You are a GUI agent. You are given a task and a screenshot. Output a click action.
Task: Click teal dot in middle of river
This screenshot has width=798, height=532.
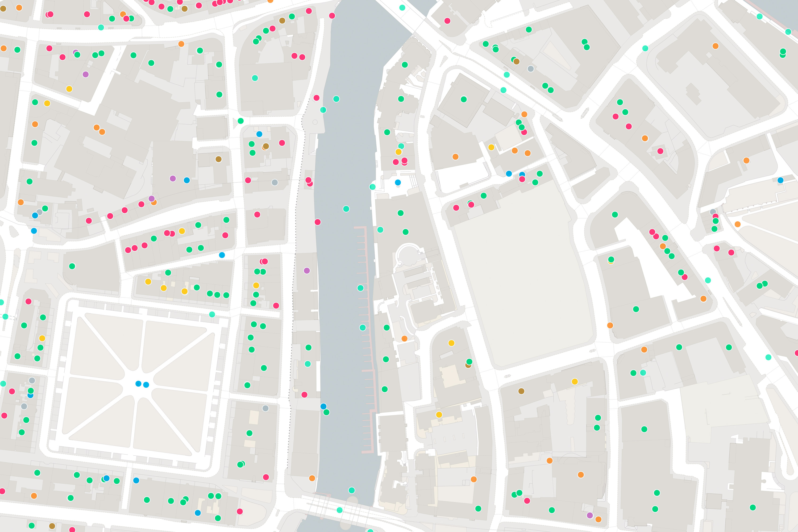tap(346, 209)
